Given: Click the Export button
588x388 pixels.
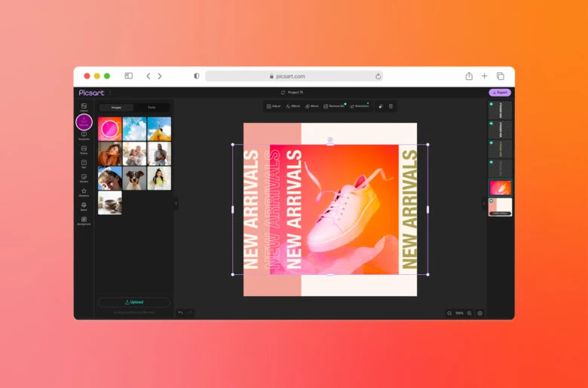Looking at the screenshot, I should point(500,93).
